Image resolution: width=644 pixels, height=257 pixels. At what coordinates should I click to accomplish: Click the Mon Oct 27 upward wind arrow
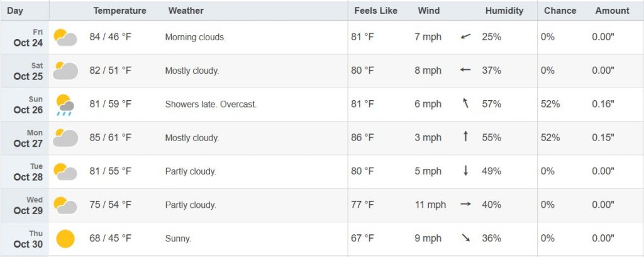pyautogui.click(x=465, y=137)
